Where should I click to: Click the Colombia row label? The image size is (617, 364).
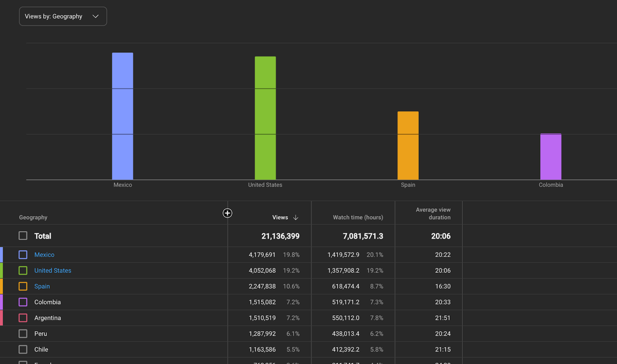47,302
